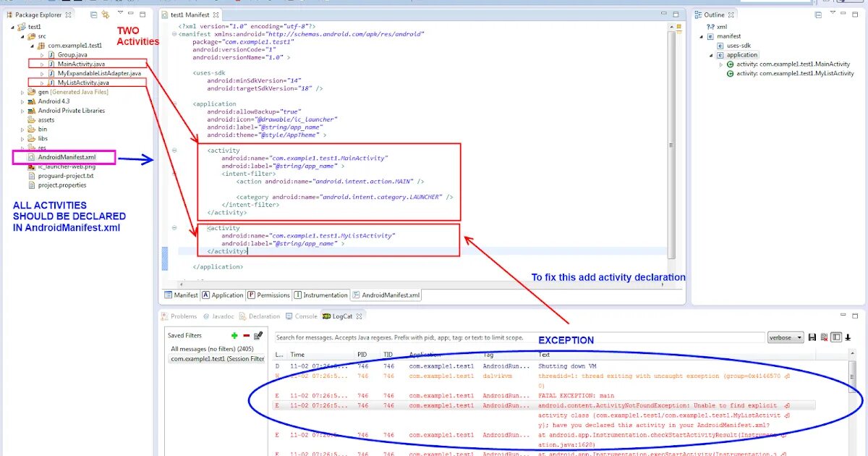Expand Group.java in Package Explorer
Screen dimensions: 868x456
click(42, 55)
